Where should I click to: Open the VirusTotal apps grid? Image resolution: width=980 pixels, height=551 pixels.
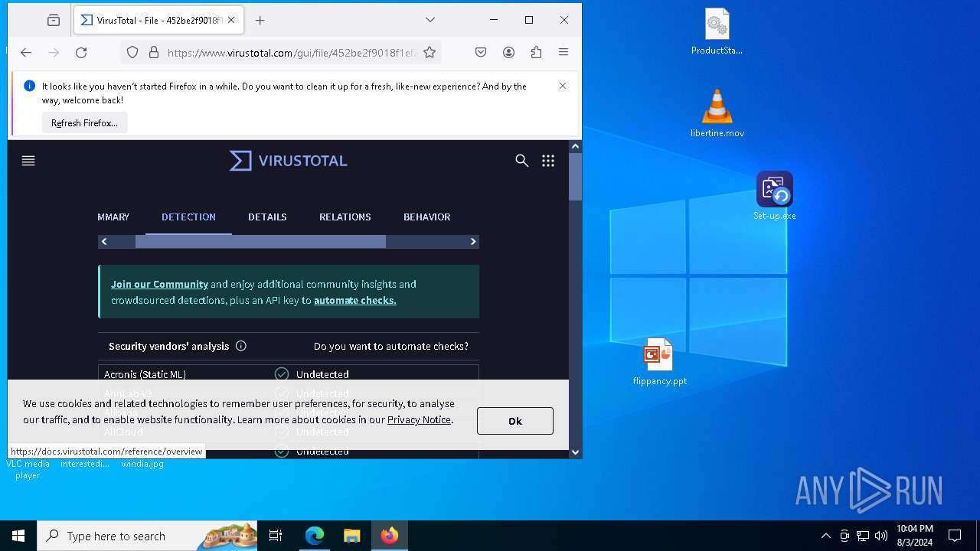point(548,161)
